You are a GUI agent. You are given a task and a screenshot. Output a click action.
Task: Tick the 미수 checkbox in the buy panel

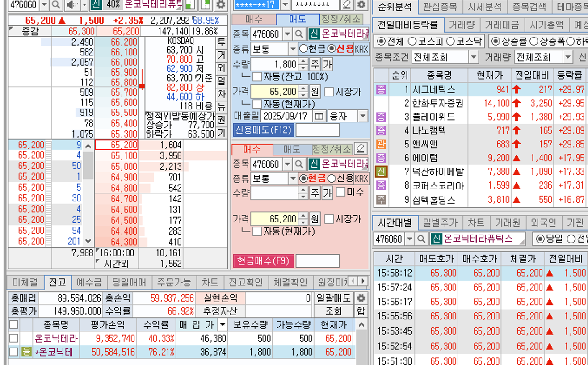coord(340,192)
